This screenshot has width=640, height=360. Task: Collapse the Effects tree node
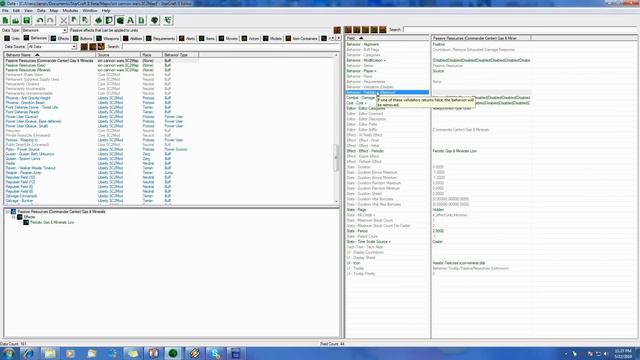(x=13, y=217)
